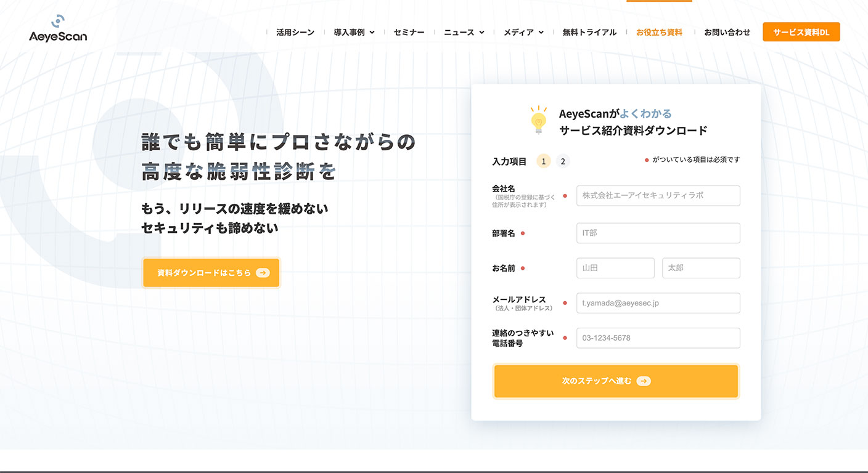The height and width of the screenshot is (473, 868).
Task: Click the lightbulb icon in form header
Action: click(x=538, y=120)
